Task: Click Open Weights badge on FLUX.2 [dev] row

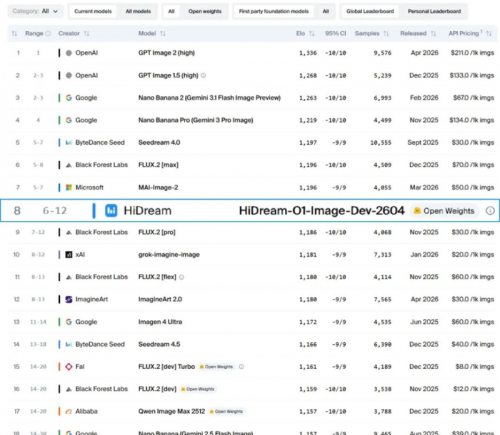Action: tap(198, 389)
